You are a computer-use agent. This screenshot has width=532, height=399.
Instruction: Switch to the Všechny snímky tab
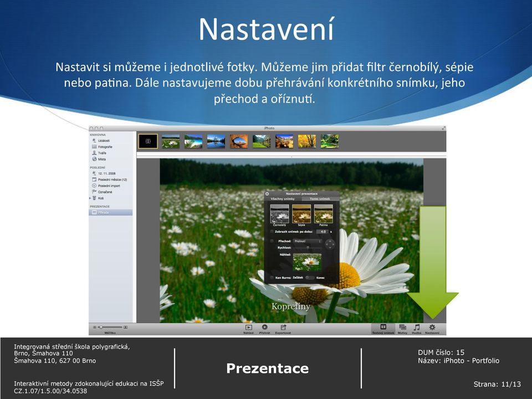tap(283, 199)
